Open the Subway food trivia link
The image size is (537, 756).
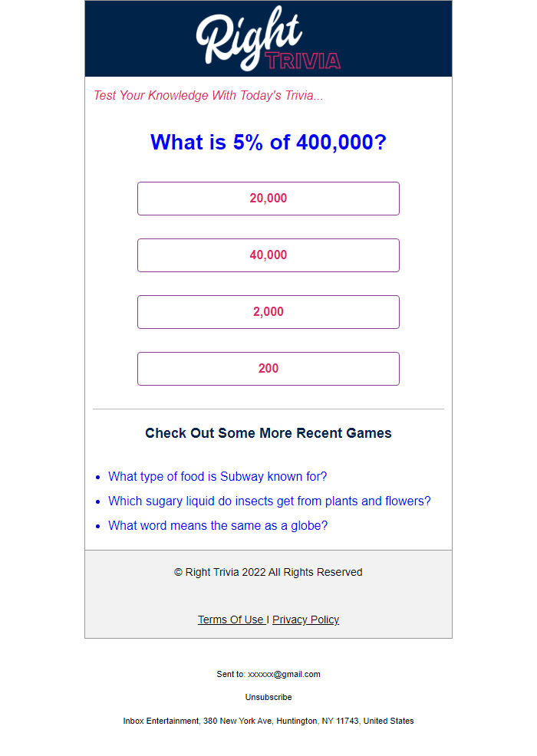(x=217, y=477)
